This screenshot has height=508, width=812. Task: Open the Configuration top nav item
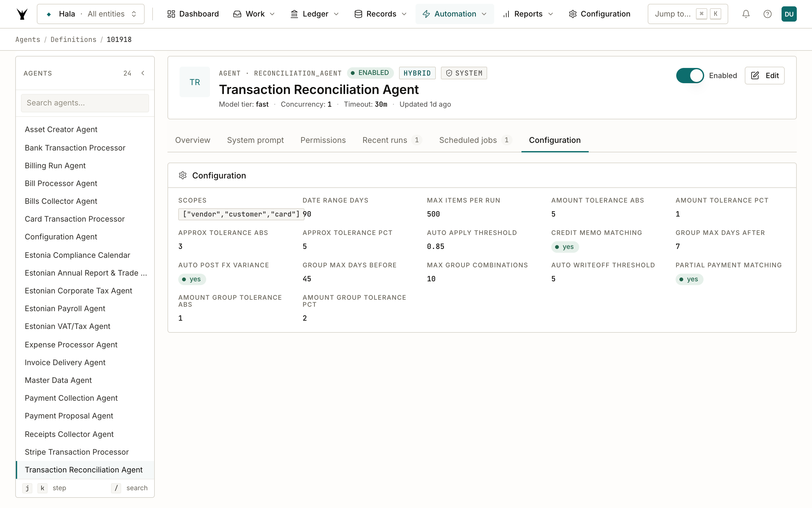tap(599, 14)
